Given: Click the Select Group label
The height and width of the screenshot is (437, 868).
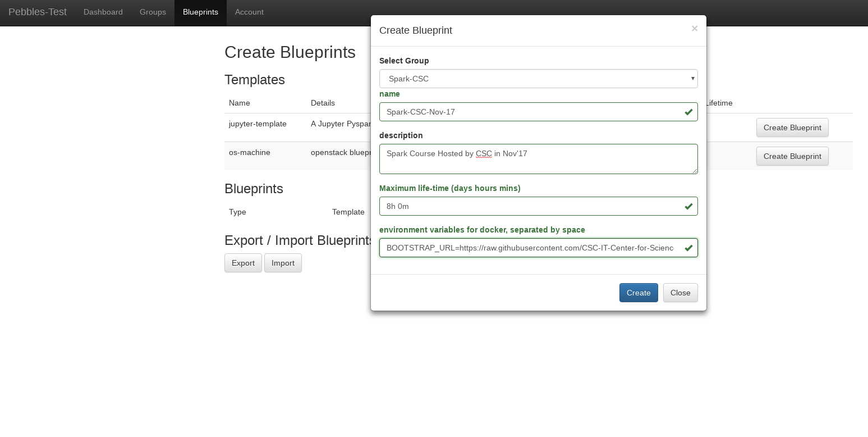Looking at the screenshot, I should coord(404,61).
